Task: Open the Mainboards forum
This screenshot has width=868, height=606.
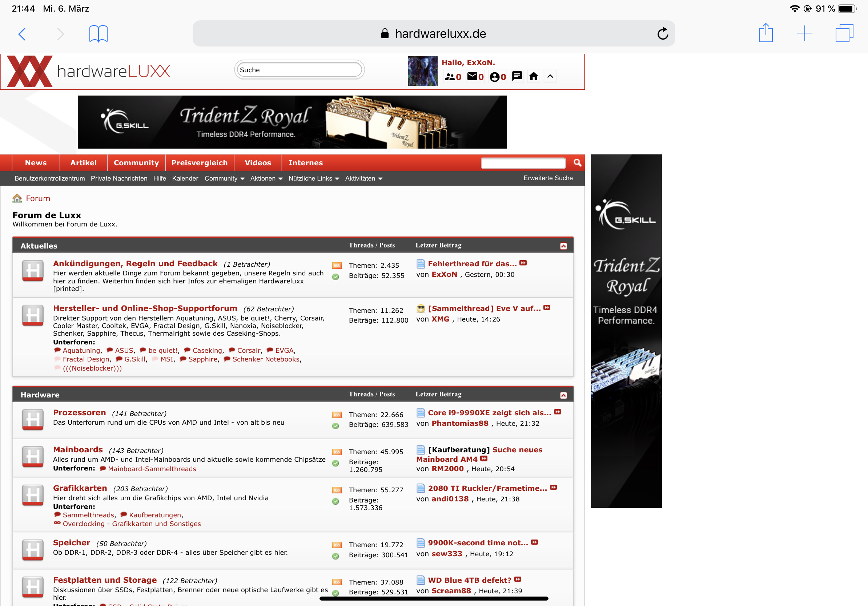Action: (x=78, y=449)
